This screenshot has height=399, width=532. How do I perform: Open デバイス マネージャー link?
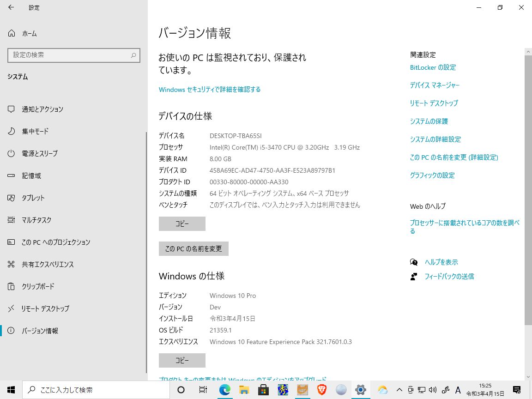435,85
